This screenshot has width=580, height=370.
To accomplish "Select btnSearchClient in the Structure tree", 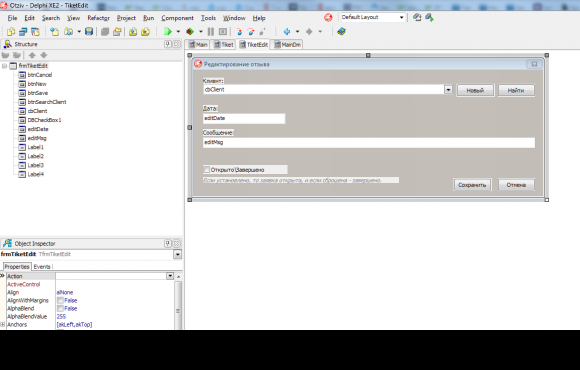I will (47, 102).
